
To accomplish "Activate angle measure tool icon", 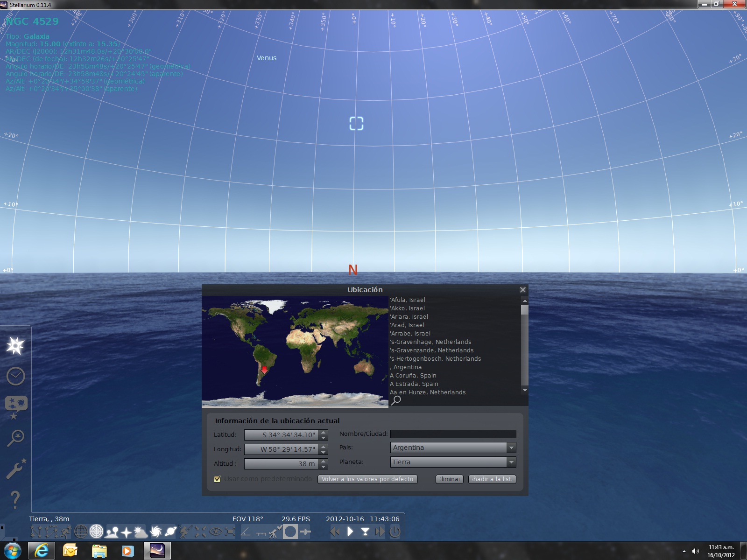I will pyautogui.click(x=246, y=531).
